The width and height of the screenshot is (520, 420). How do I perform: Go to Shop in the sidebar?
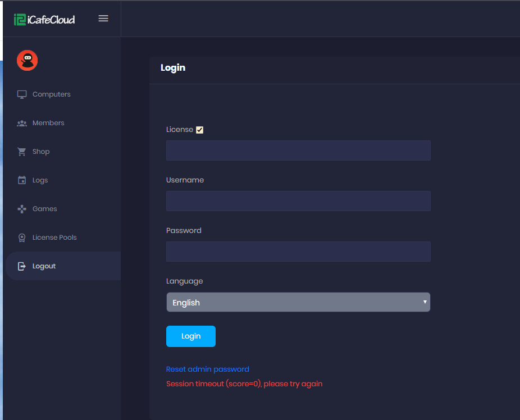click(41, 152)
